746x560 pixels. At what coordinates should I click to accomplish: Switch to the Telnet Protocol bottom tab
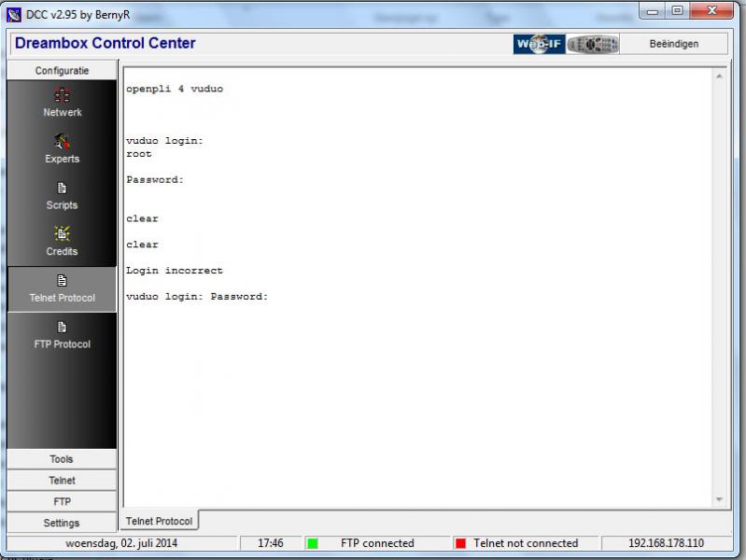(159, 521)
